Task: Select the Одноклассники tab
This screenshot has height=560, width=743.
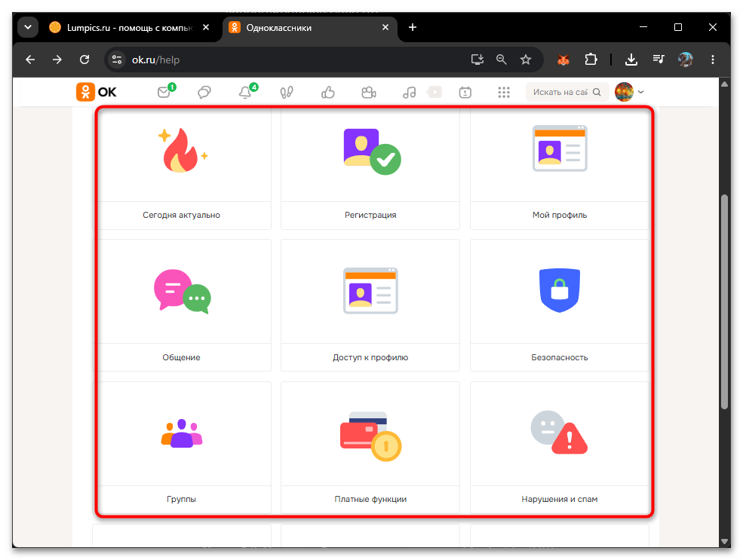Action: click(x=309, y=27)
